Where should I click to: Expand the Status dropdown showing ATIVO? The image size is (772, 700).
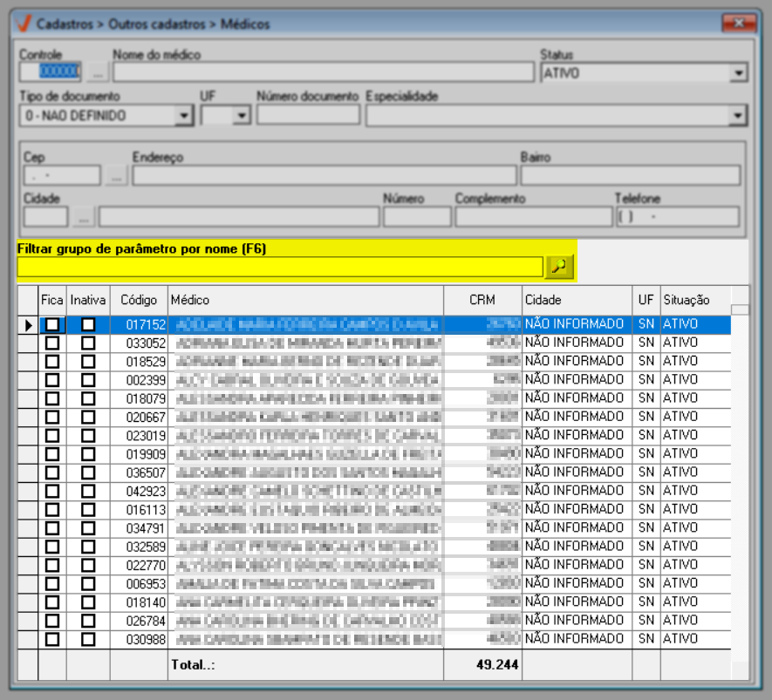[x=739, y=74]
